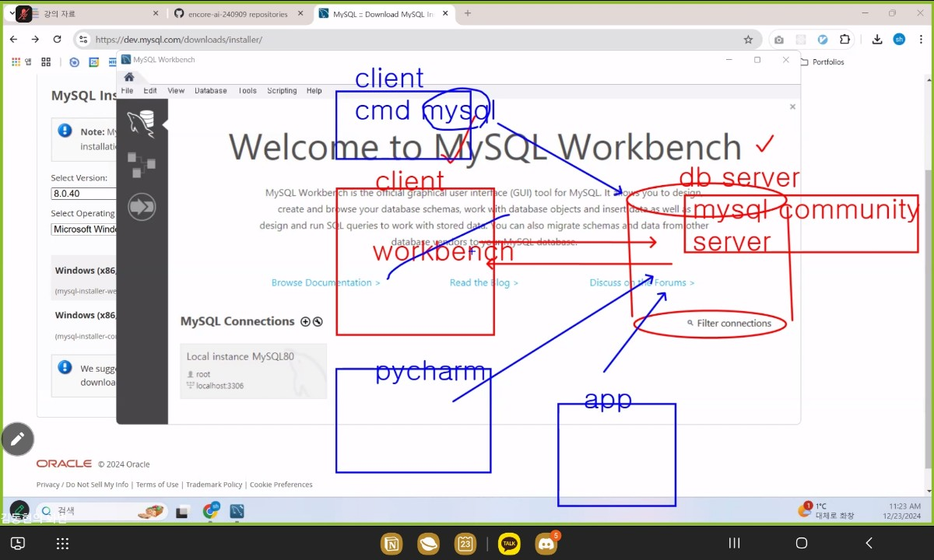Image resolution: width=934 pixels, height=560 pixels.
Task: Open the Chrome three-dot menu
Action: click(x=920, y=40)
